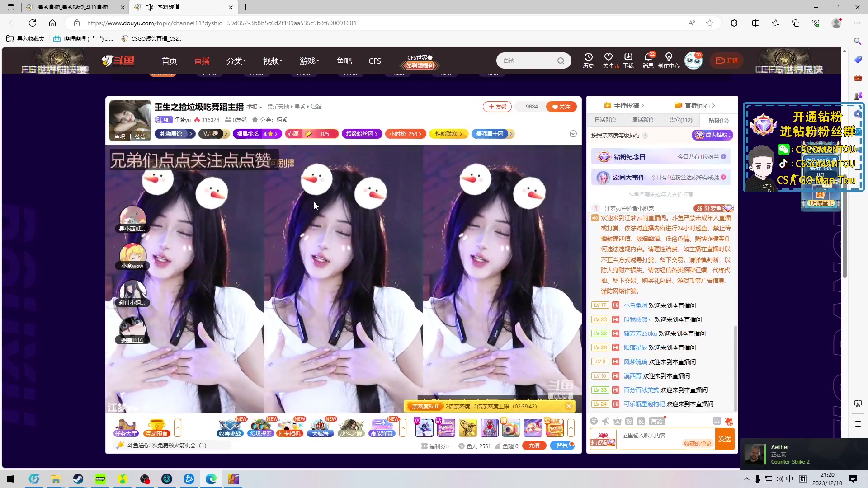Expand the 视频 dropdown in top navigation
868x488 pixels.
(x=272, y=61)
